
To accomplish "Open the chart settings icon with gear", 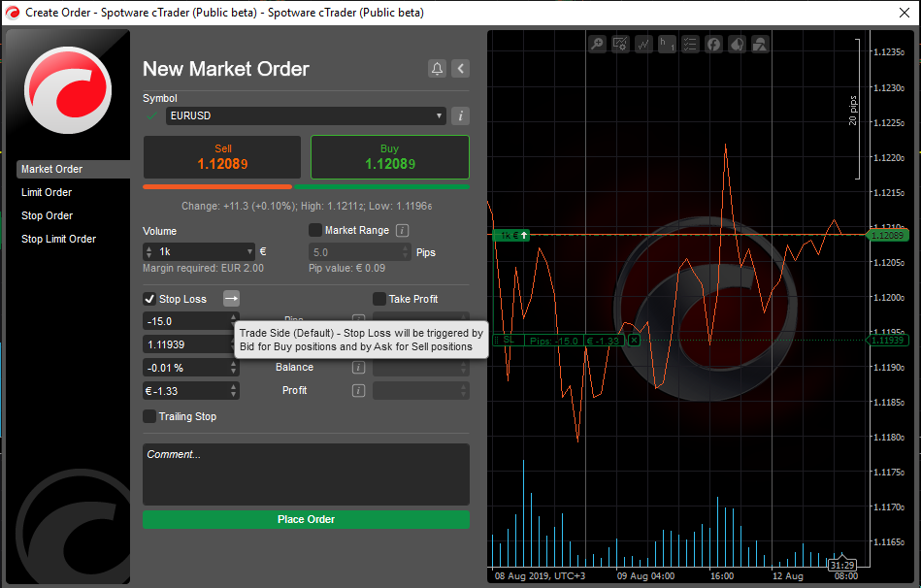I will pos(620,45).
